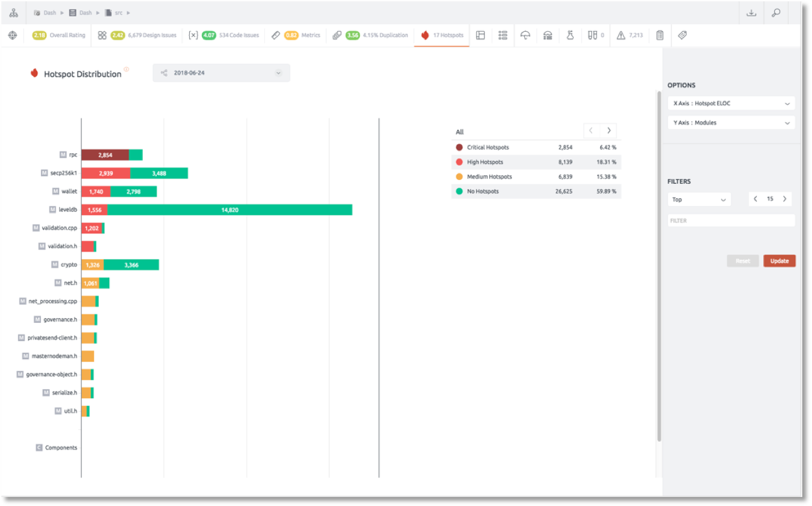Open the clipboard icon tab
Viewport: 812px width, 506px height.
tap(660, 35)
